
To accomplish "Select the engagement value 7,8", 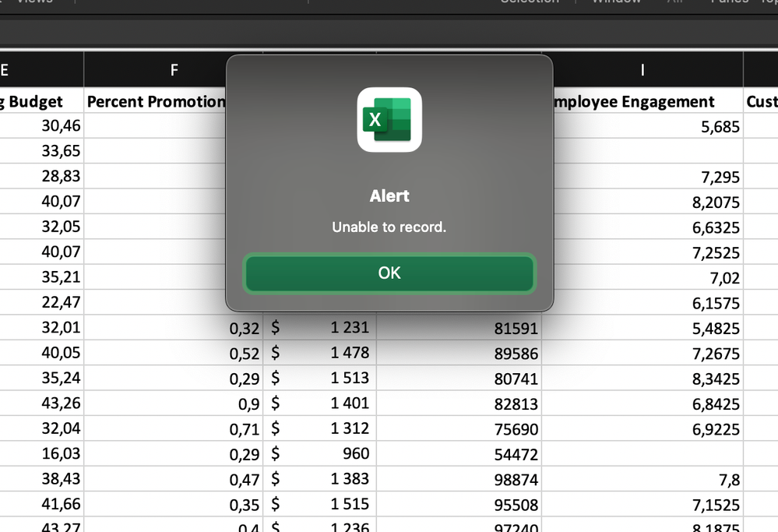I will (642, 479).
